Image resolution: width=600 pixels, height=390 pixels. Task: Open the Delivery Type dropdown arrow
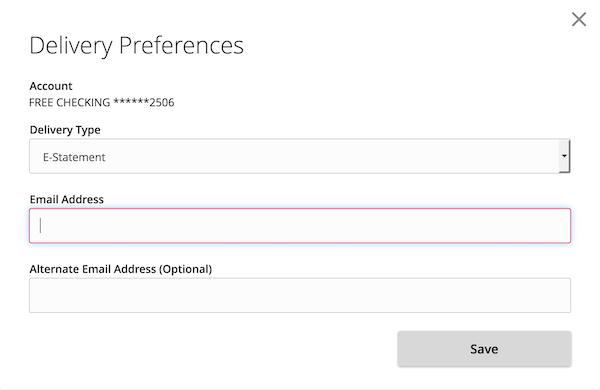pos(564,156)
